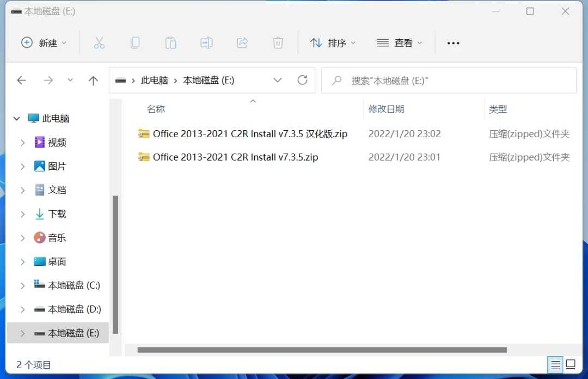Image resolution: width=588 pixels, height=379 pixels.
Task: Sort by the 修改日期 column header
Action: click(x=386, y=109)
